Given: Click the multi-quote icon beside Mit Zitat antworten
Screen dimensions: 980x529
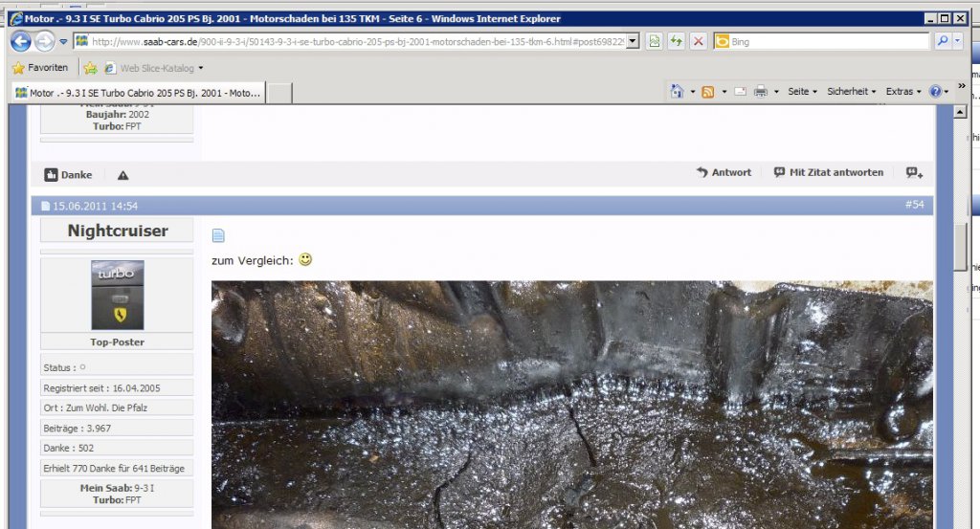Looking at the screenshot, I should [914, 173].
